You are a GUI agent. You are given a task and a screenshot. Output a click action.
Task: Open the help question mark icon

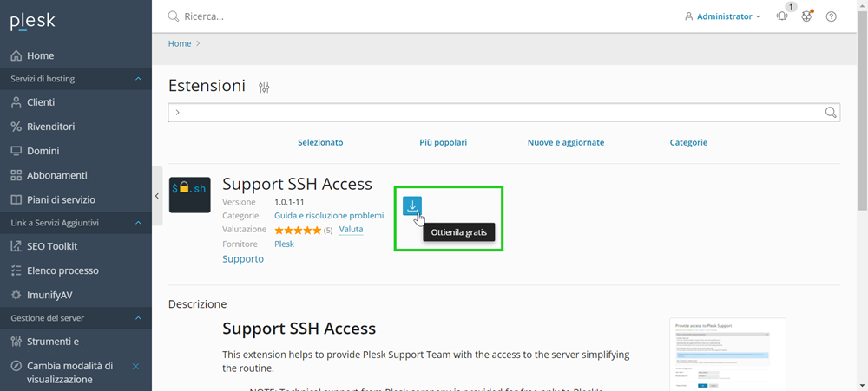click(x=831, y=16)
